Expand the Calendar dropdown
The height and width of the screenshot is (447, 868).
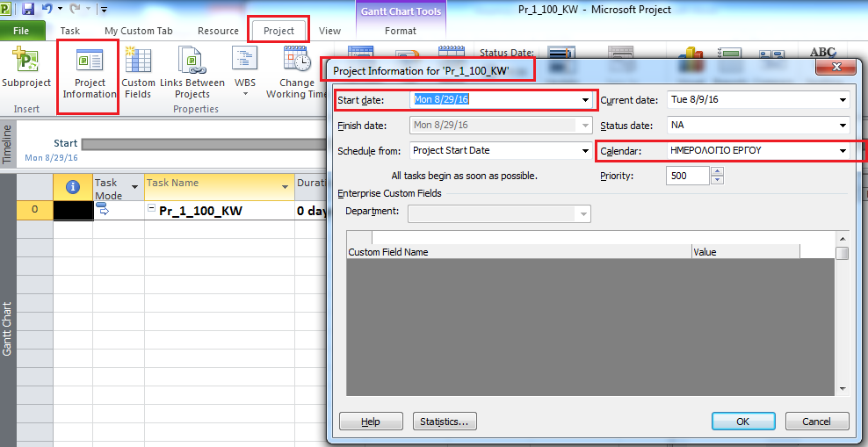pos(843,150)
